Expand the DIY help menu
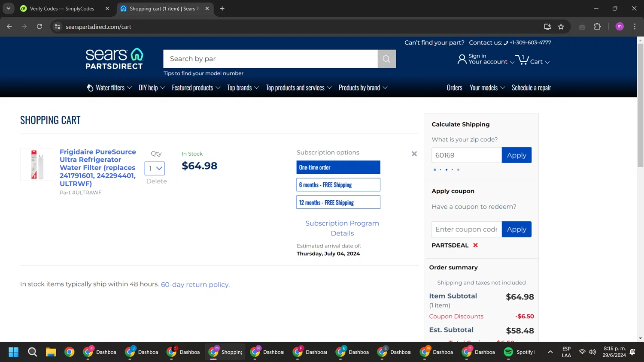Screen dimensions: 644x362 tap(152, 87)
